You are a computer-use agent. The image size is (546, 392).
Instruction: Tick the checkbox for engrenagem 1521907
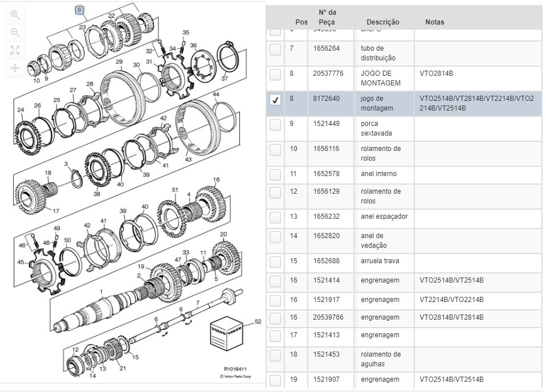tap(275, 381)
